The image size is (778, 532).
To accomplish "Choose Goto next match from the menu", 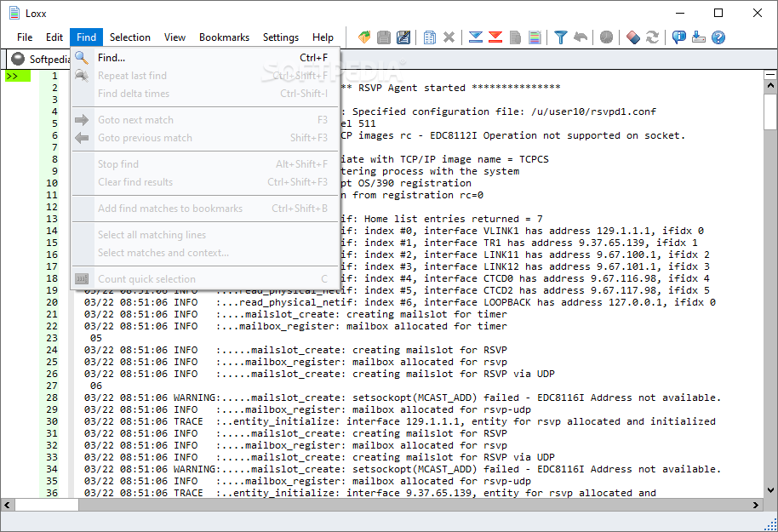I will point(205,120).
